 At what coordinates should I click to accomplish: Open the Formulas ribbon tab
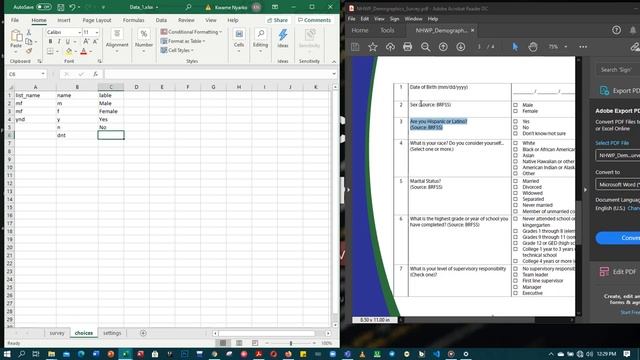[x=133, y=20]
